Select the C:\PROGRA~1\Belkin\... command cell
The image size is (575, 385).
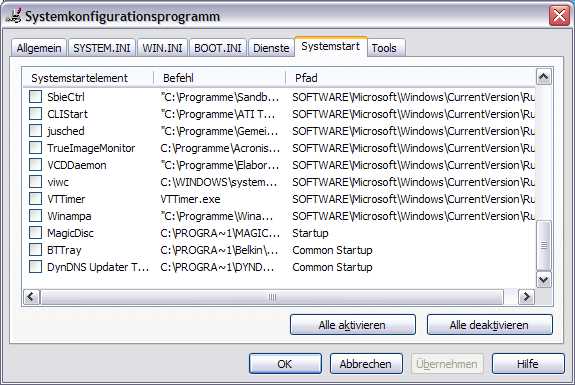[x=220, y=250]
